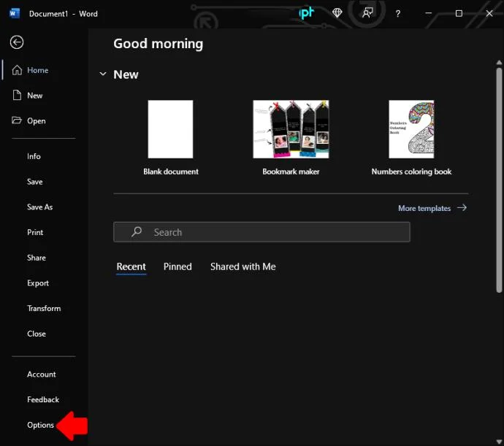
Task: Switch to the Pinned tab
Action: [177, 266]
